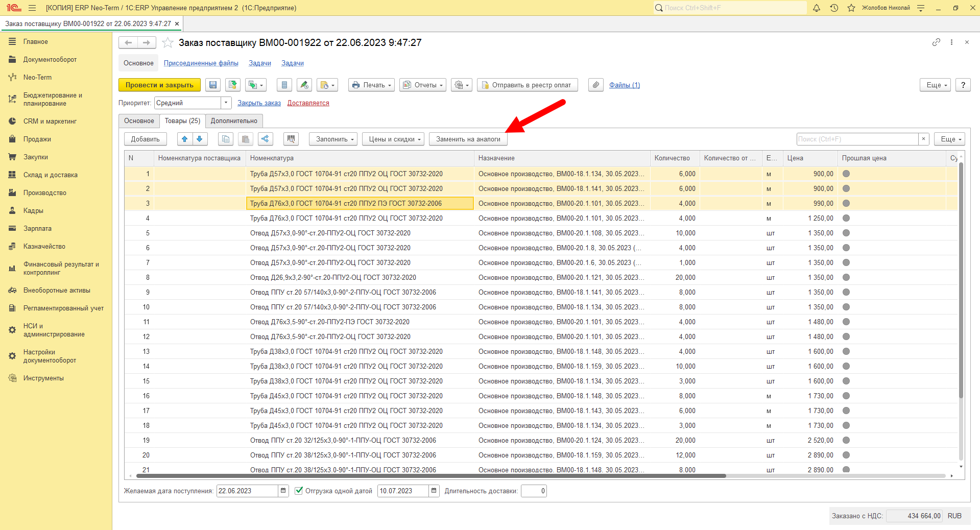Click the post document icon
980x530 pixels.
(233, 85)
